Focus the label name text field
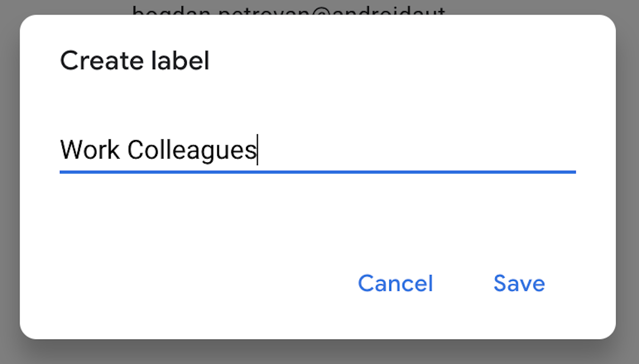Viewport: 639px width, 364px height. [317, 150]
